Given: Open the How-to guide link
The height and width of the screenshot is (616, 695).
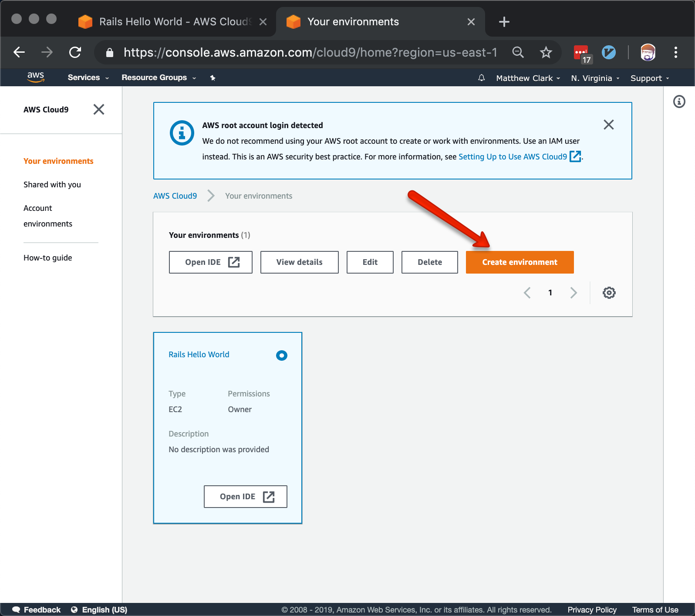Looking at the screenshot, I should click(x=48, y=258).
